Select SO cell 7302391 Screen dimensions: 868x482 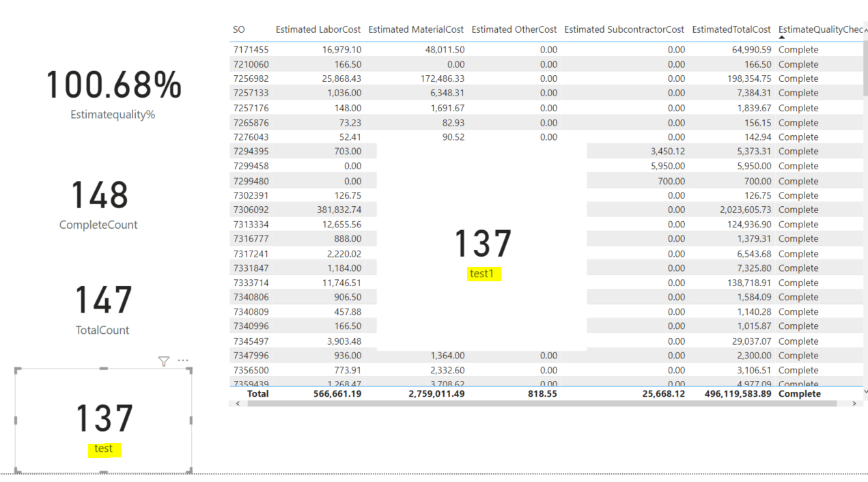(x=251, y=195)
